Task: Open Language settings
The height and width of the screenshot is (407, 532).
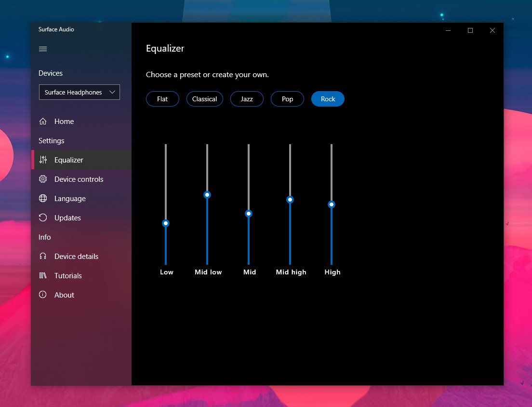Action: pos(81,198)
